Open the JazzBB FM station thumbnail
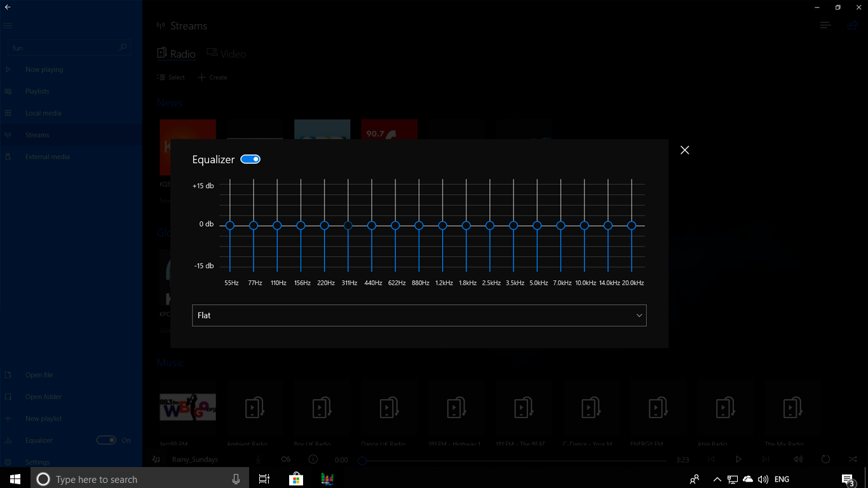This screenshot has height=488, width=868. pos(187,407)
